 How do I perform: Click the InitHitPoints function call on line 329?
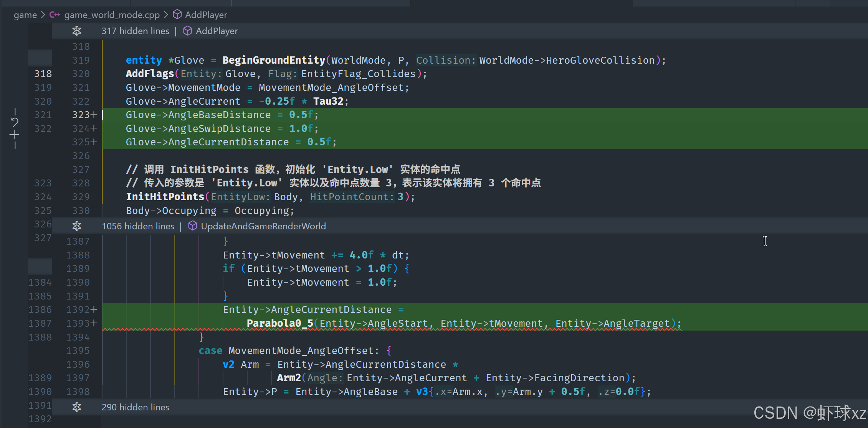[x=165, y=197]
